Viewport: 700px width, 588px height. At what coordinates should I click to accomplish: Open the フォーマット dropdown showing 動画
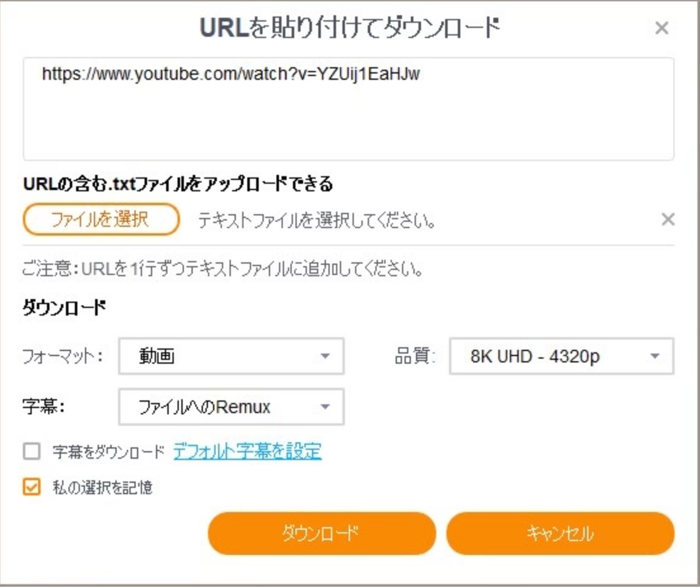pyautogui.click(x=231, y=356)
